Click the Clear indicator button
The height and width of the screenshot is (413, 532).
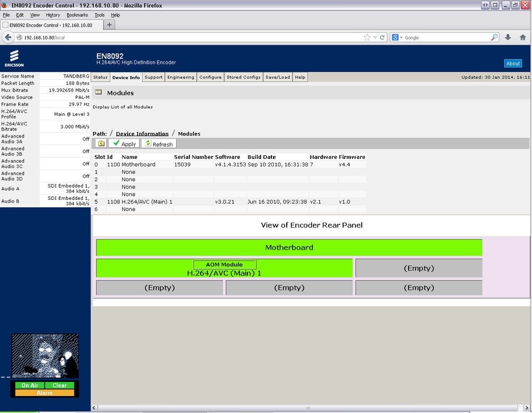click(59, 385)
